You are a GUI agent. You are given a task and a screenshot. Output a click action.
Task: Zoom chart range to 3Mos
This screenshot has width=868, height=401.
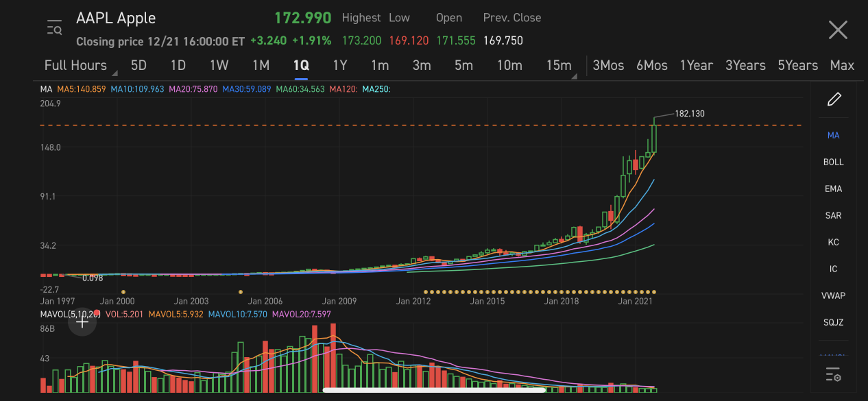pos(608,66)
